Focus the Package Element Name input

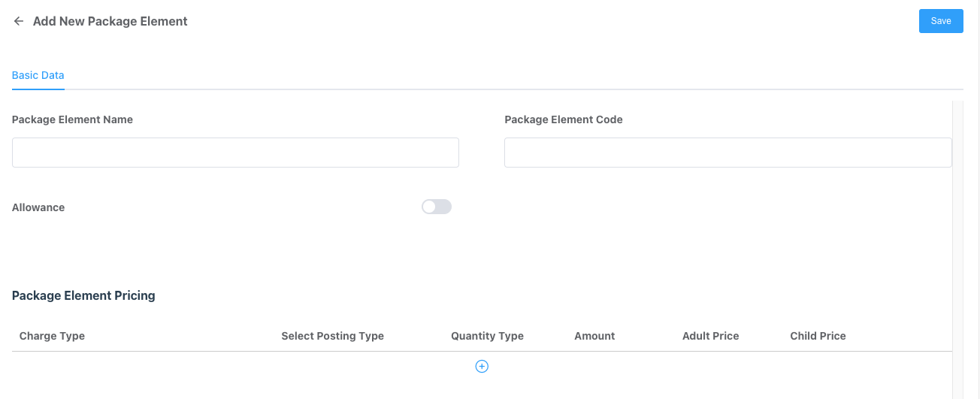coord(235,153)
